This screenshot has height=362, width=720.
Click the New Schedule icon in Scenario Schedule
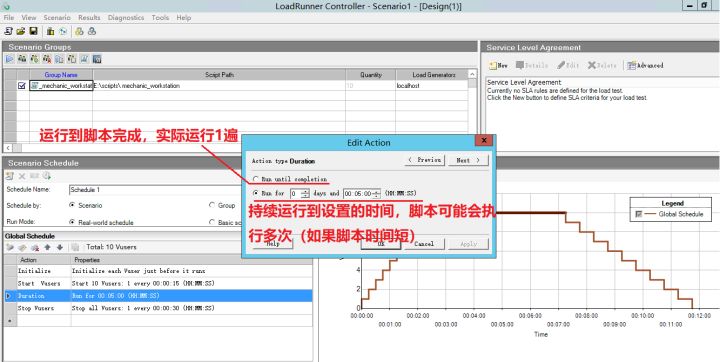tap(10, 176)
